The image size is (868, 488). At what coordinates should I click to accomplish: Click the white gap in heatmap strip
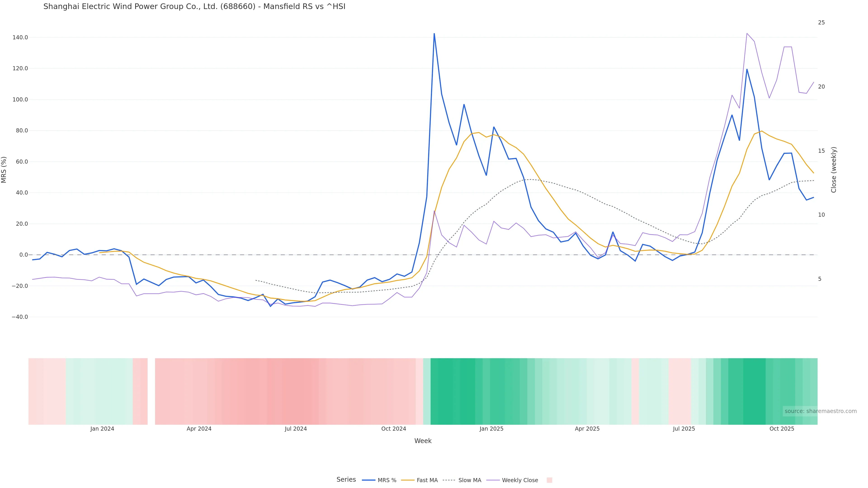[x=151, y=391]
